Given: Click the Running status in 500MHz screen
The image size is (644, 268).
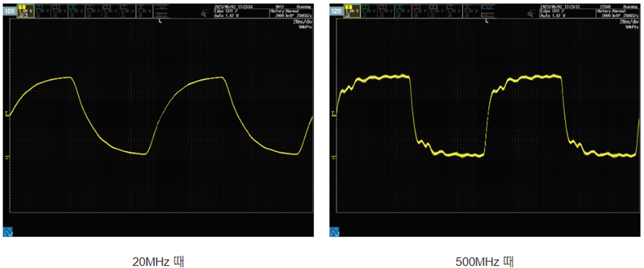Looking at the screenshot, I should [632, 6].
